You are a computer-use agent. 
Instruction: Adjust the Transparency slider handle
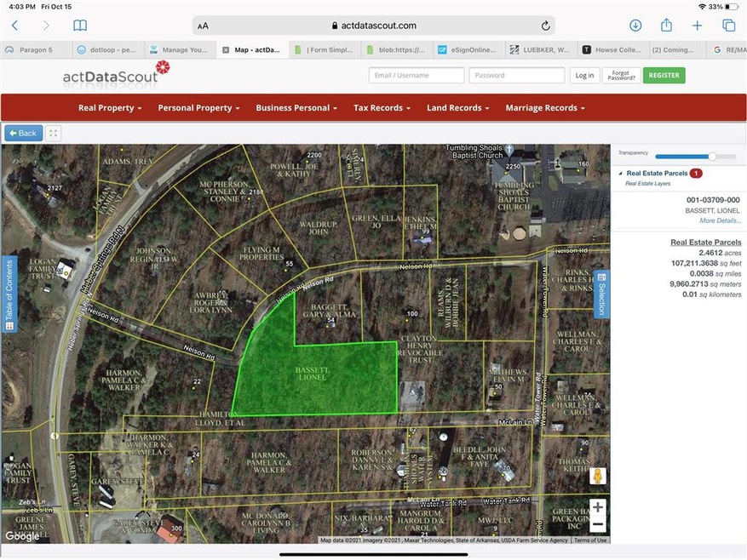[712, 156]
